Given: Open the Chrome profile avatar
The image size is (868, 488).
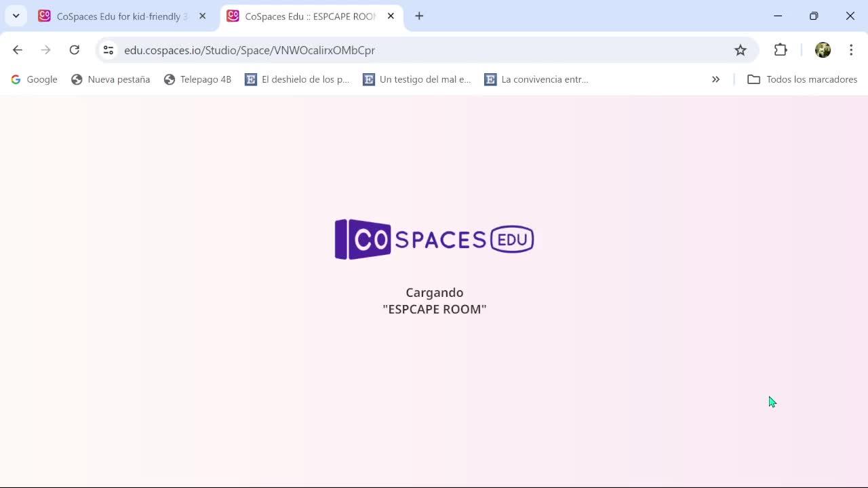Looking at the screenshot, I should point(823,50).
